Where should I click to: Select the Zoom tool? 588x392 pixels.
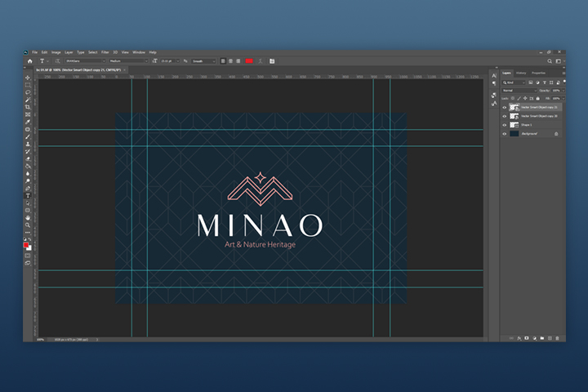28,225
